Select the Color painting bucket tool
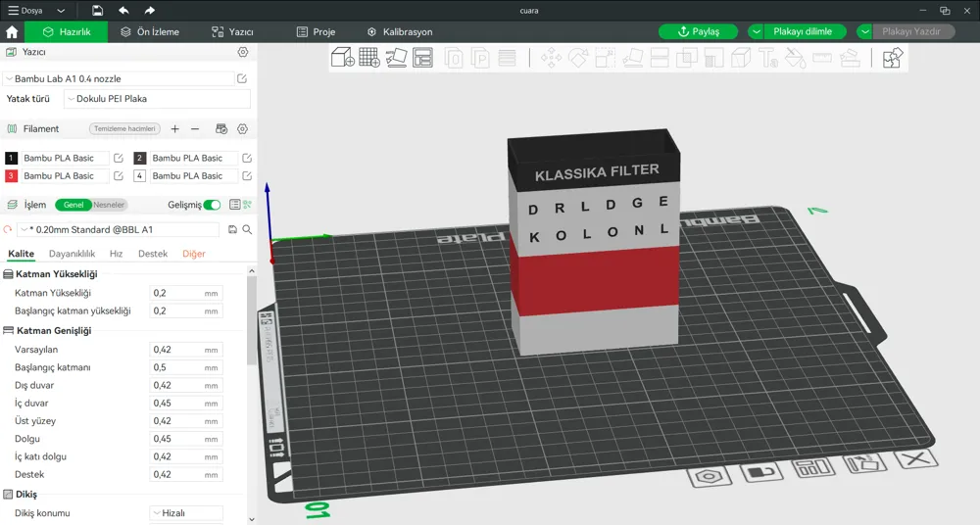The height and width of the screenshot is (525, 980). [795, 58]
